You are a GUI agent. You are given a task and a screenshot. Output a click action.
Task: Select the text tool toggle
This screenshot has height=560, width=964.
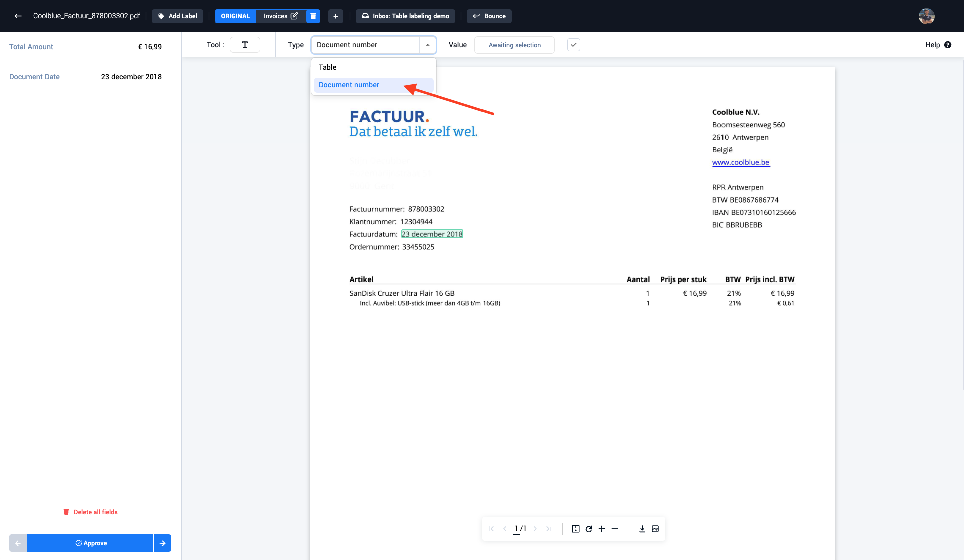coord(245,45)
